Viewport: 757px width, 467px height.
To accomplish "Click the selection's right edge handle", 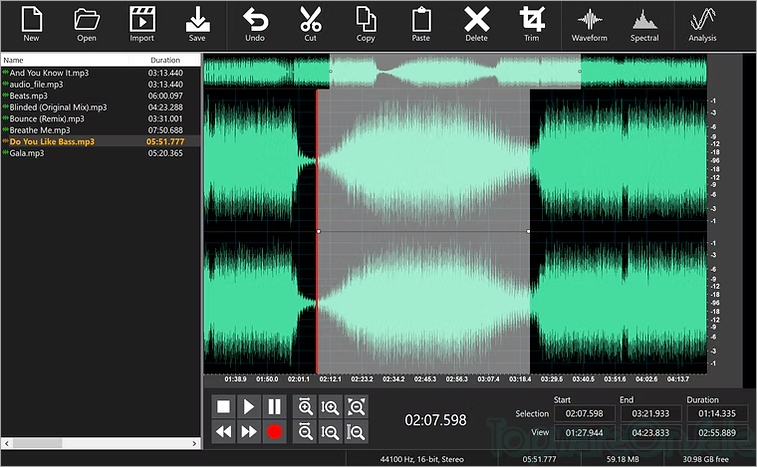I will pos(528,231).
